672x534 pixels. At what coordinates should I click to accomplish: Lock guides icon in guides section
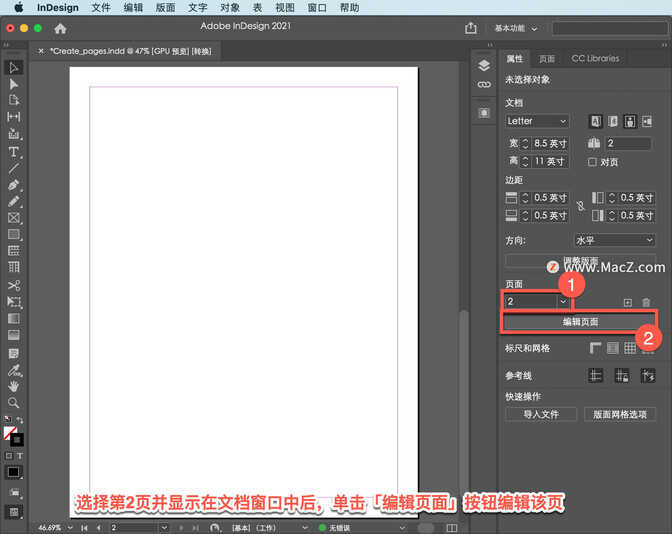(621, 376)
